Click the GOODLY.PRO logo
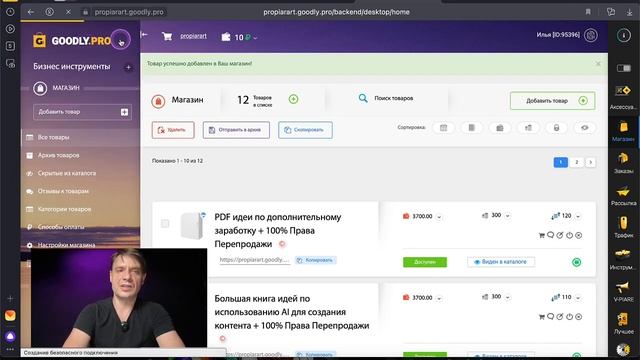 click(72, 41)
